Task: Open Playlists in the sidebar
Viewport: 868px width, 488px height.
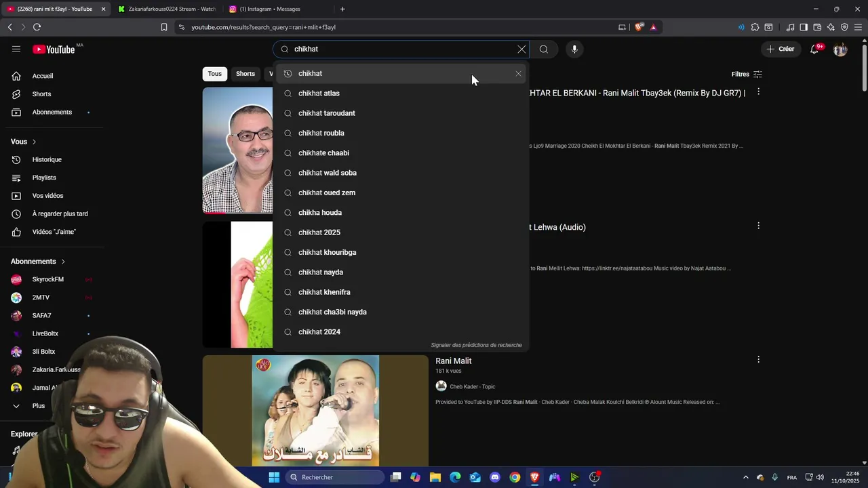Action: 52,178
